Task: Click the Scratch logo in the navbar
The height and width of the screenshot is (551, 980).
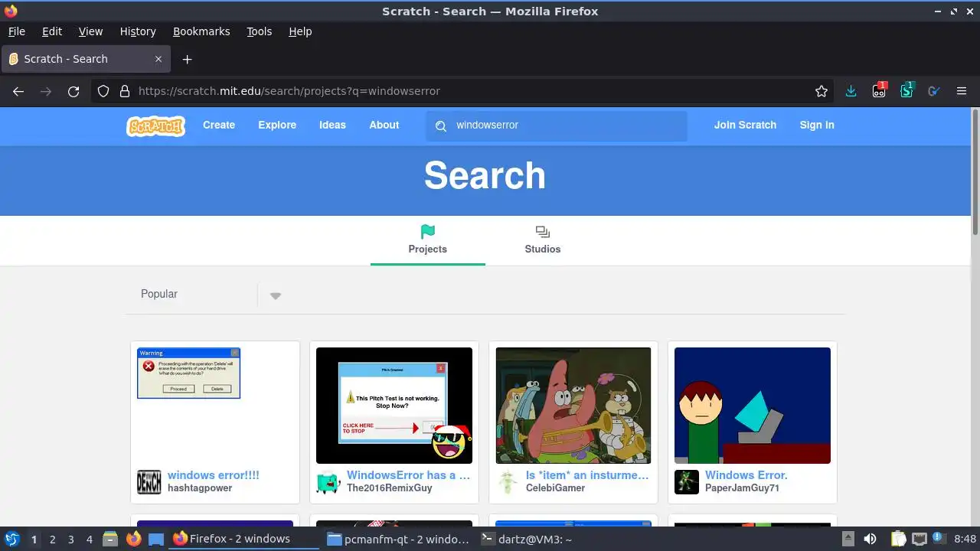Action: coord(155,126)
